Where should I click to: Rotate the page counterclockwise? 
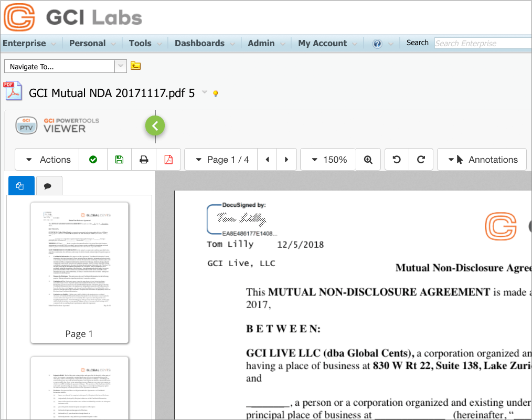397,160
